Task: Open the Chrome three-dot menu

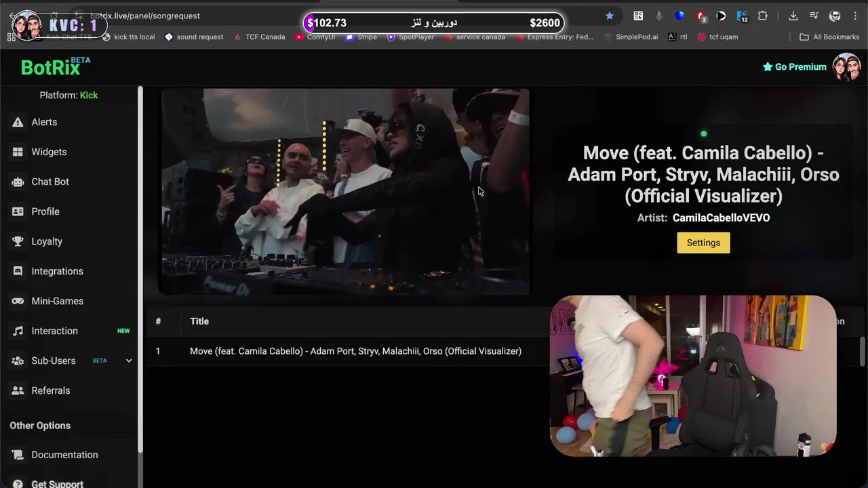Action: click(855, 16)
